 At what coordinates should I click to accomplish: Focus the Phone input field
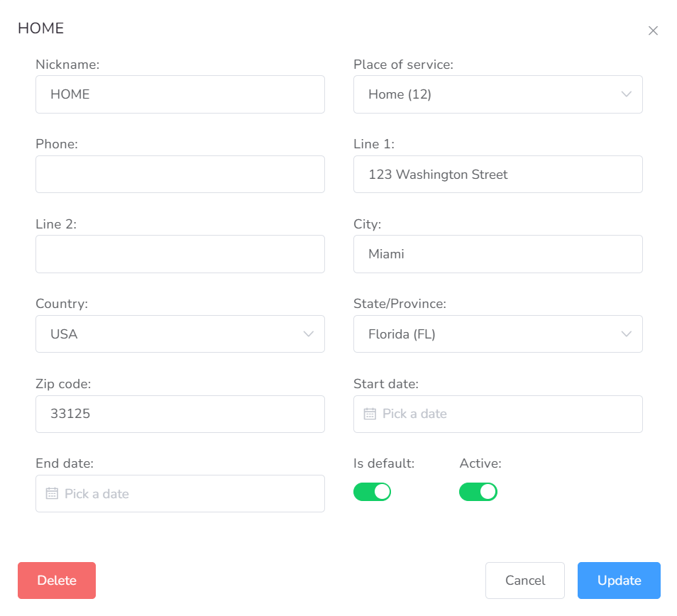[x=180, y=175]
